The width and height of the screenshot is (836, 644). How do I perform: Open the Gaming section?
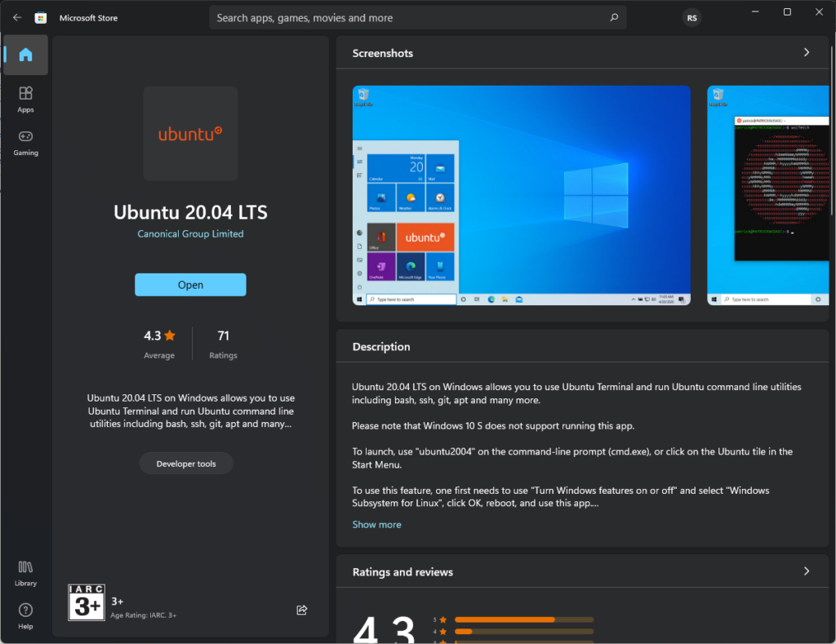(25, 143)
